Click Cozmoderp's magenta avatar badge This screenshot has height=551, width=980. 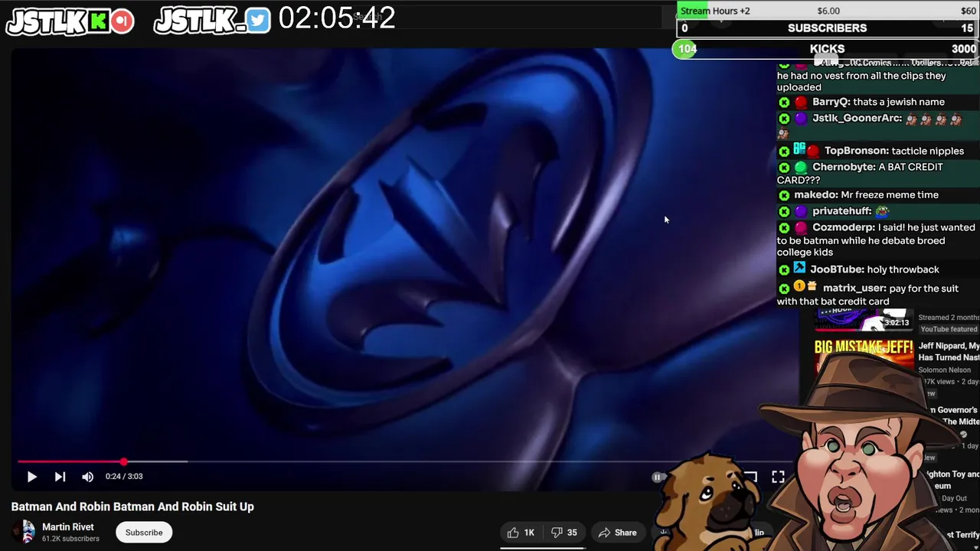801,227
